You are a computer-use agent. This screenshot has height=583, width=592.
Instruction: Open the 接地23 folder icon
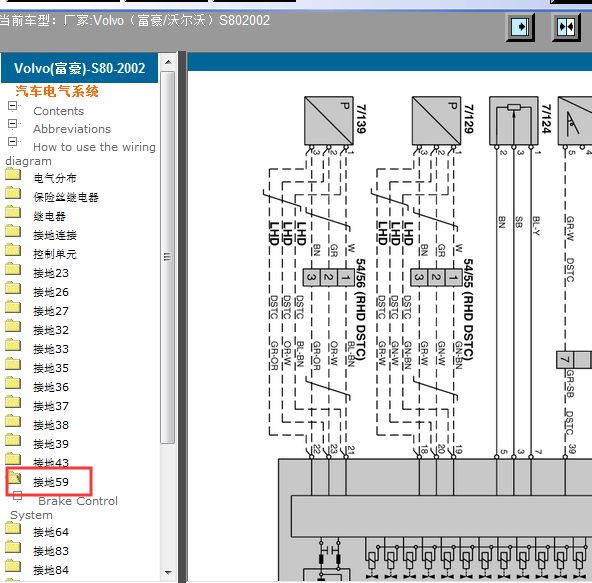13,269
